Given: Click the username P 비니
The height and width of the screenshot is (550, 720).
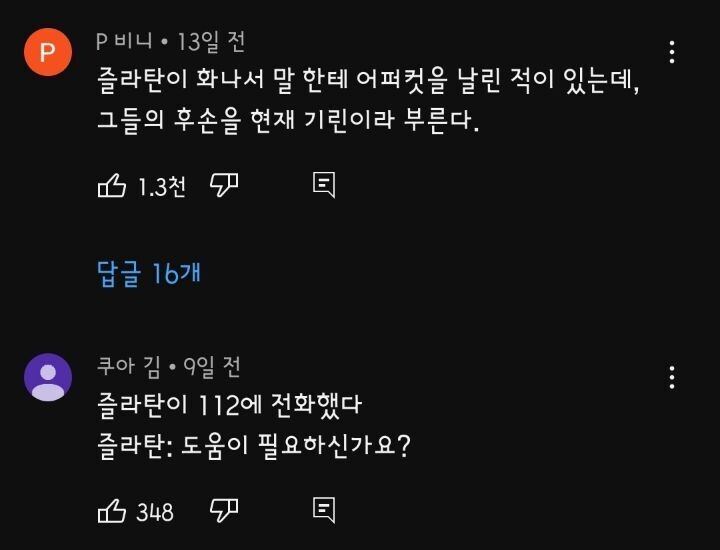Looking at the screenshot, I should tap(123, 42).
